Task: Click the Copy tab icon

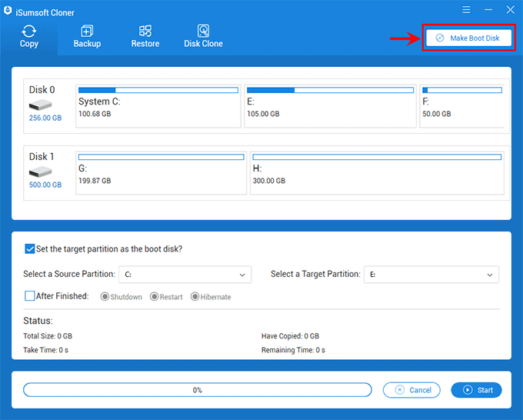Action: click(x=29, y=31)
